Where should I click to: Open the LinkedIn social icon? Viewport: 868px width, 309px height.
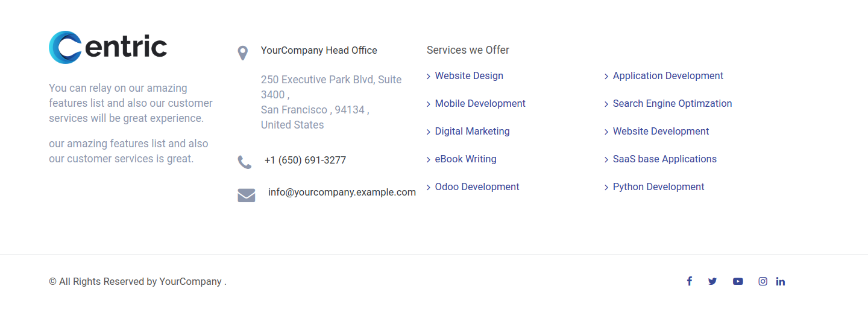click(x=781, y=281)
